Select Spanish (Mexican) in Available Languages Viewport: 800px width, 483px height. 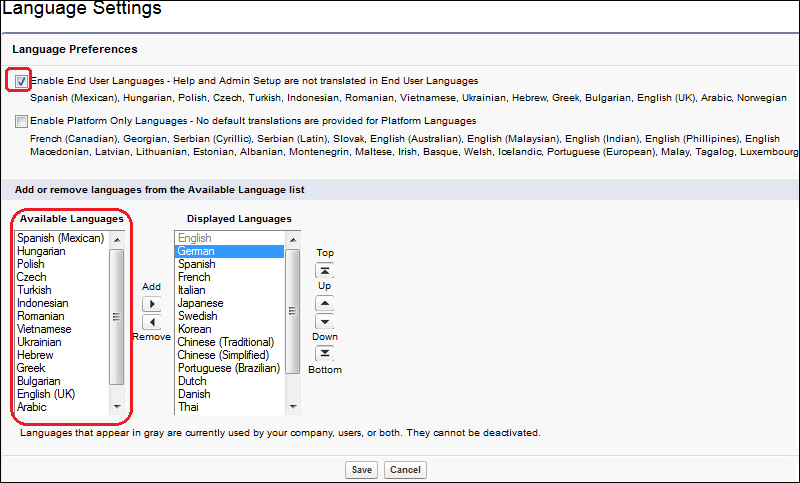point(60,238)
